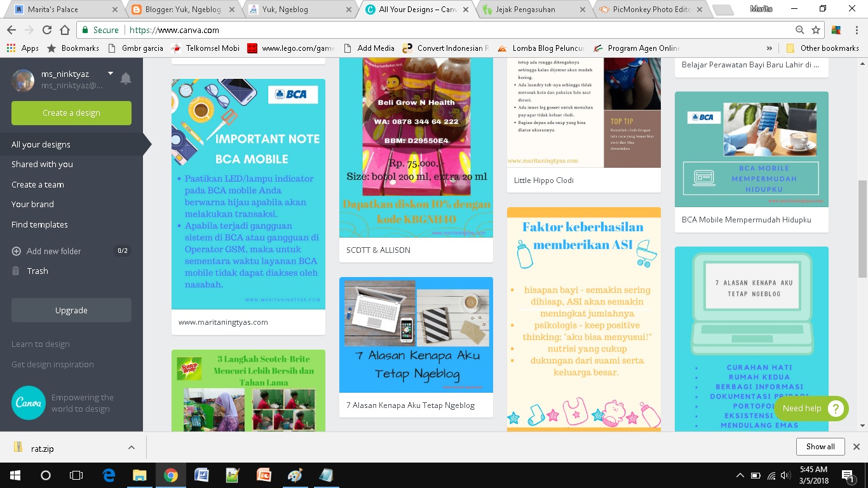Switch to PicMonkey Photo Editor tab
Image resolution: width=868 pixels, height=488 pixels.
point(650,10)
